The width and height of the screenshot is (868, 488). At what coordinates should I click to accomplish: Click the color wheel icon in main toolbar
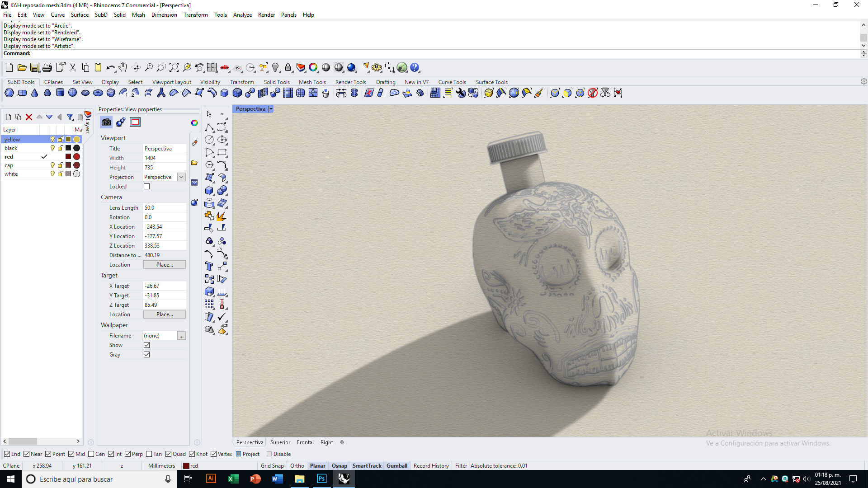[313, 68]
